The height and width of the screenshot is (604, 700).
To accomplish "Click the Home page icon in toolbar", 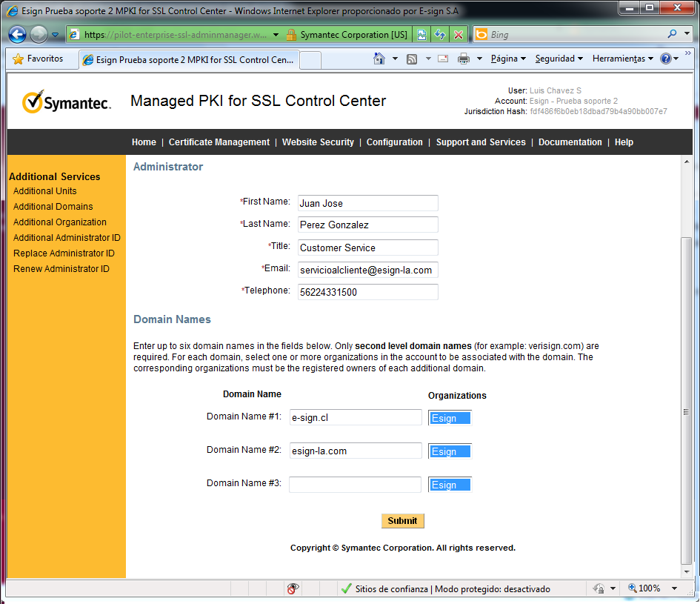I will 379,59.
